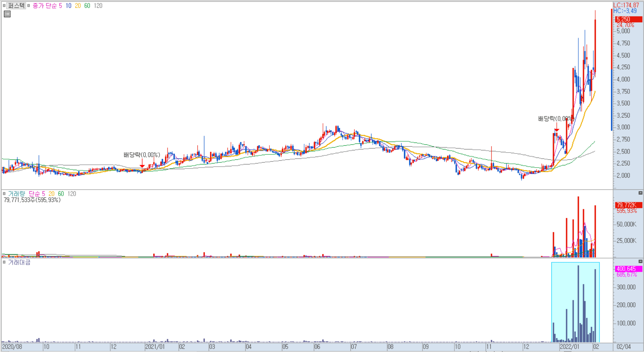
Task: Click small square before 퍼스텍 label
Action: pos(4,5)
